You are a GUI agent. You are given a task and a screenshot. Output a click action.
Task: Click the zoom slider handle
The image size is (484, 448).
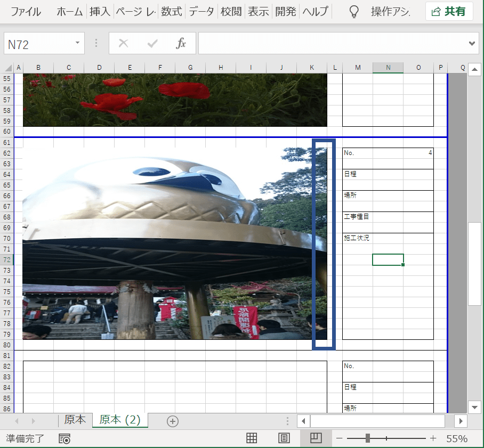click(x=368, y=438)
